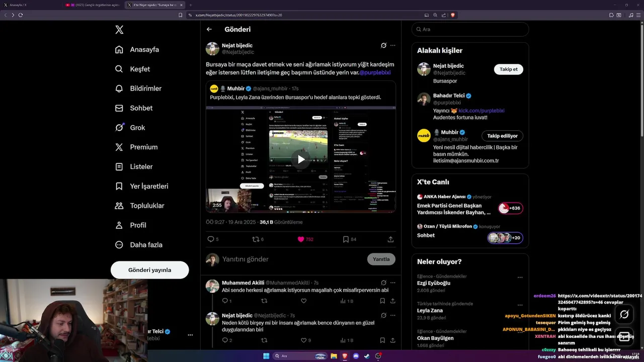Screen dimensions: 644x362
Task: Click Grok icon on Muhammed Akilli's comment
Action: pyautogui.click(x=383, y=283)
